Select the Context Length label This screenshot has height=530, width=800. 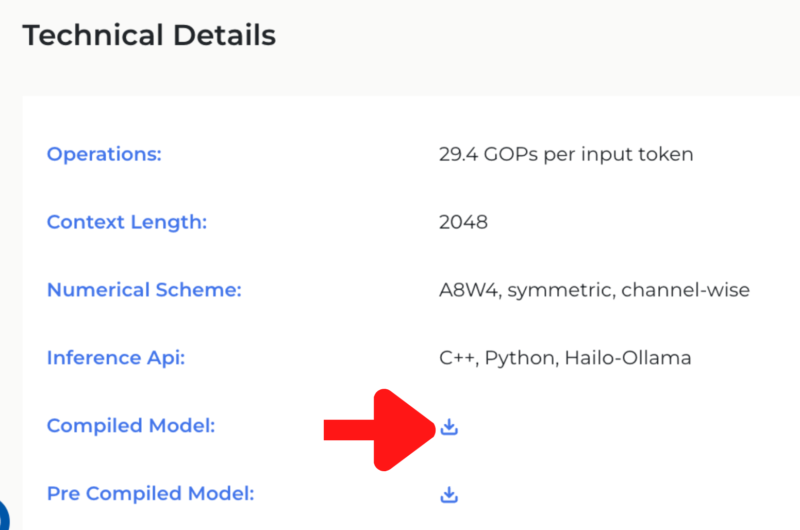pos(127,222)
